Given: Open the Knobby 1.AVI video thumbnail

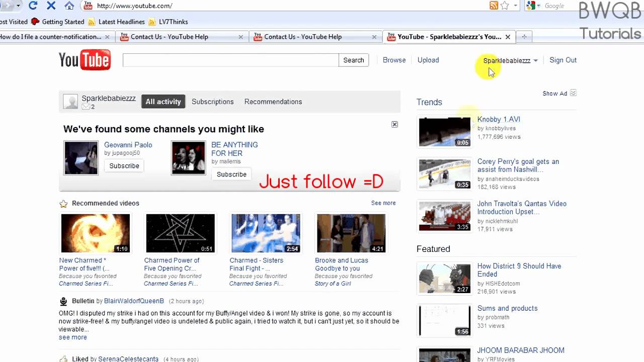Looking at the screenshot, I should pos(445,132).
